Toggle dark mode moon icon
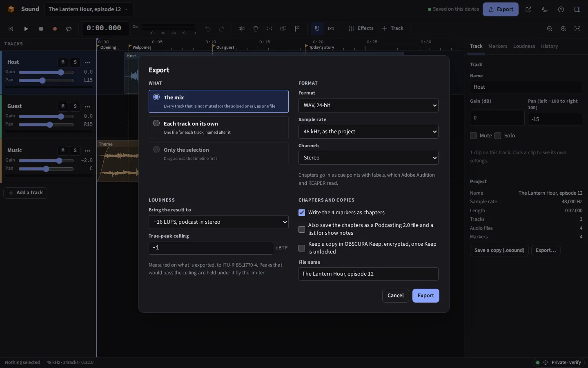 545,9
